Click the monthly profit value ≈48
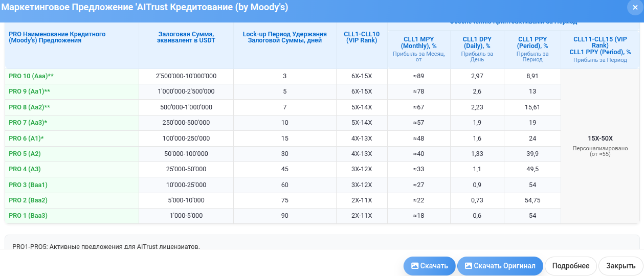 pos(418,139)
